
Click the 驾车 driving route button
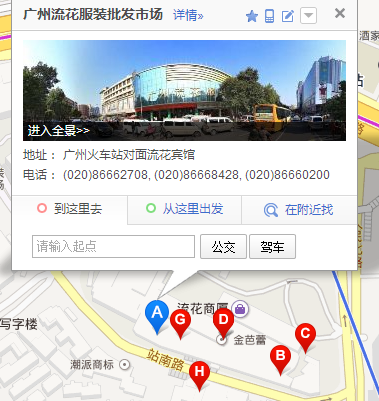(x=272, y=247)
